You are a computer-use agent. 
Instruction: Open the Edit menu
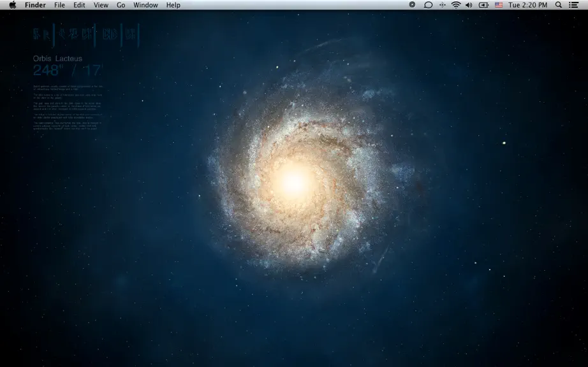tap(79, 5)
